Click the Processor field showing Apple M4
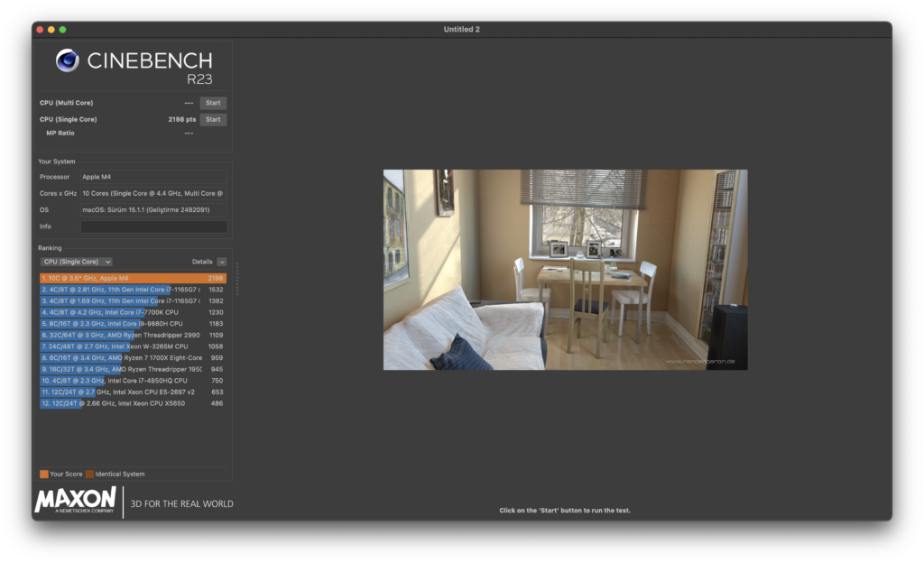 [152, 177]
